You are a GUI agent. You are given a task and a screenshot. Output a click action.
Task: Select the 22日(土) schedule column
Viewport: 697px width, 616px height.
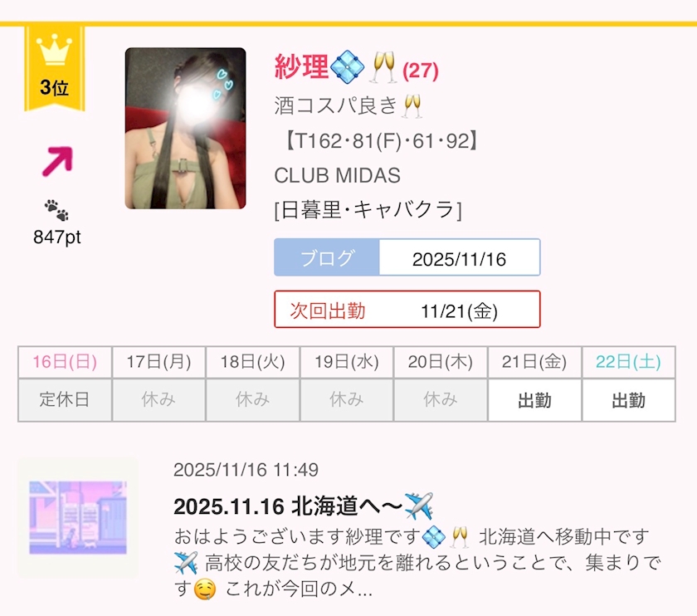coord(629,362)
